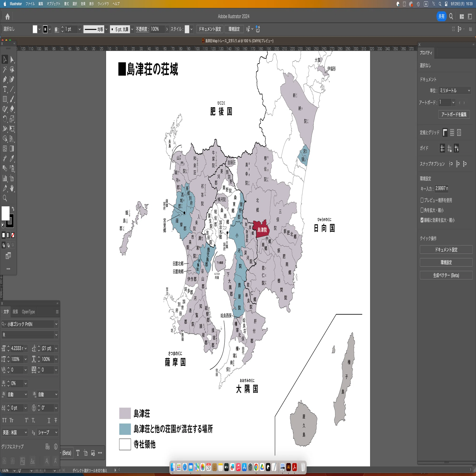Click ドキュメント設定 in the control bar

210,29
